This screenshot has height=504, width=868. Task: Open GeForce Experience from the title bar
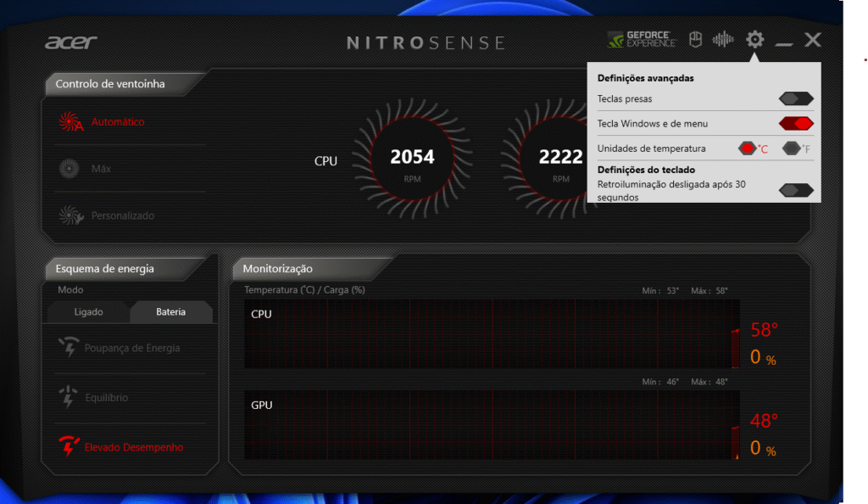[642, 38]
